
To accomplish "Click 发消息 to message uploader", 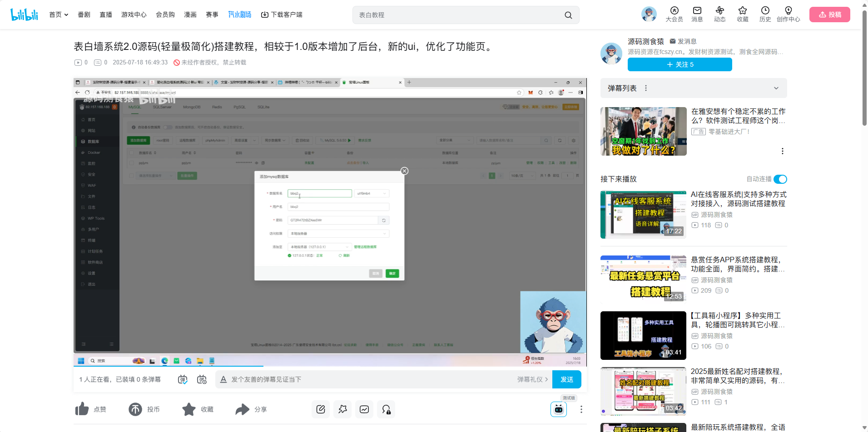I will 683,41.
